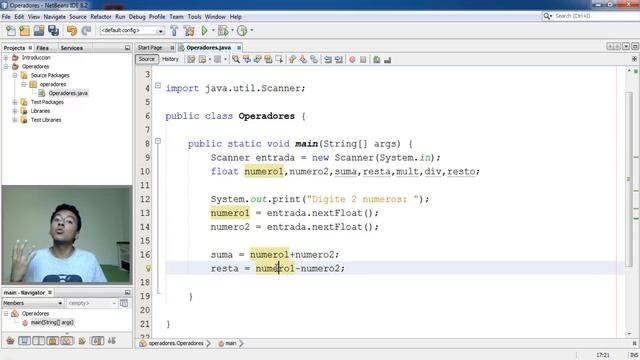Click the Redo arrow icon
640x360 pixels.
pos(86,31)
